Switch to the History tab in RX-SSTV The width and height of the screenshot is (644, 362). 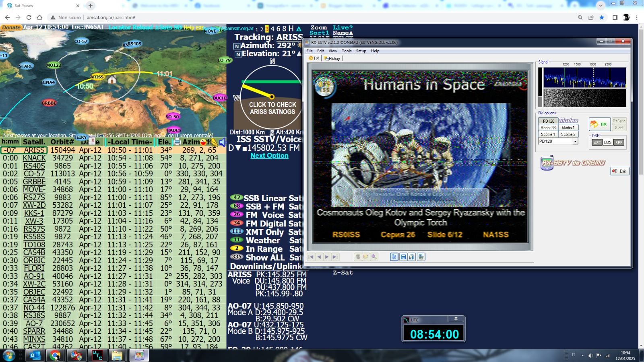click(332, 58)
